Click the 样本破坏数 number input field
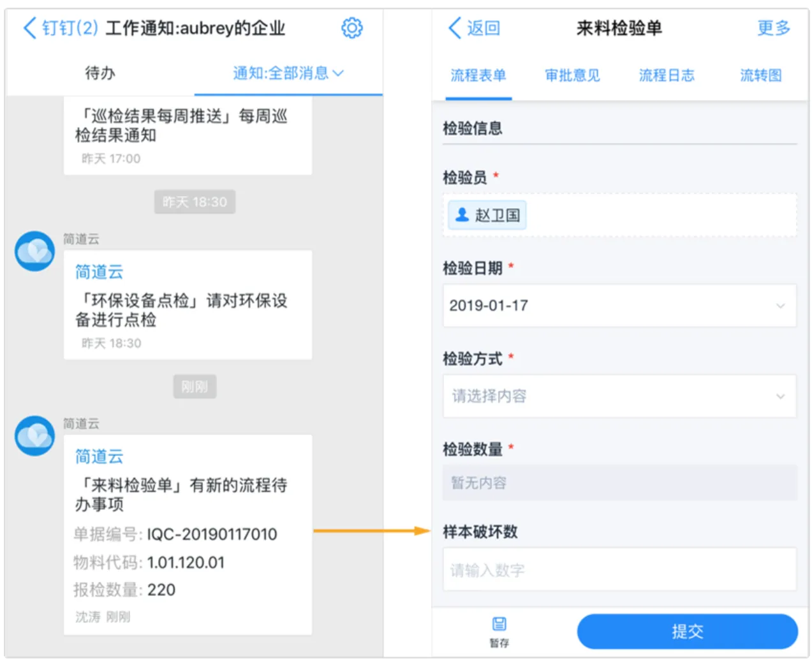This screenshot has width=812, height=663. [x=619, y=569]
